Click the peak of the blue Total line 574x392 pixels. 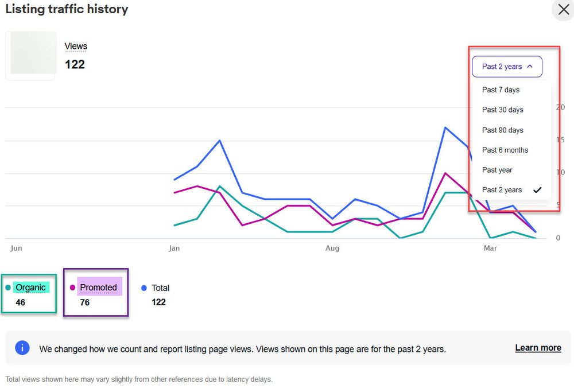coord(447,127)
